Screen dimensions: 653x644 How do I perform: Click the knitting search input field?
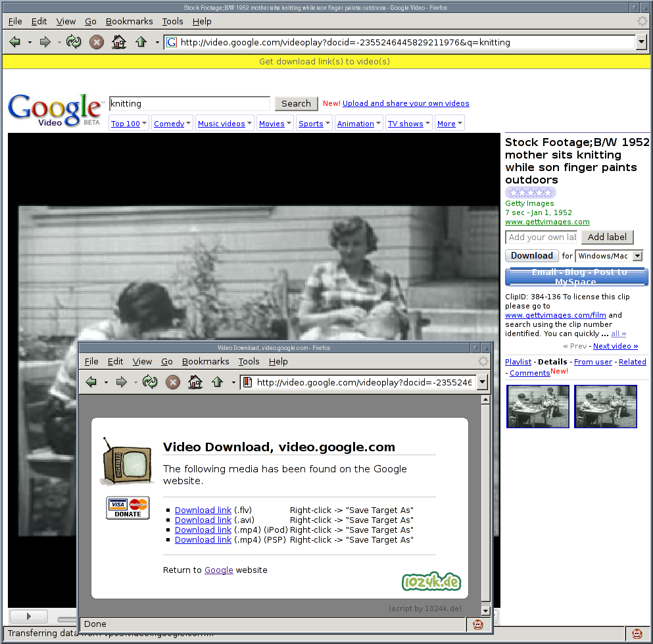click(189, 103)
